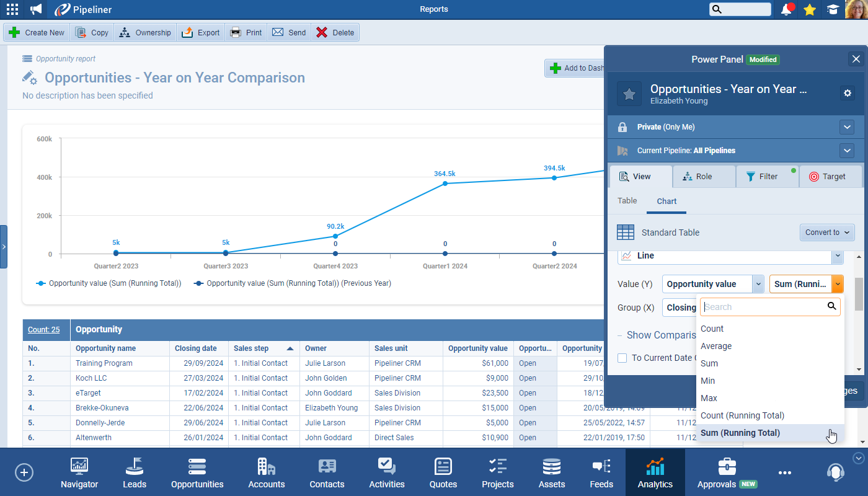This screenshot has height=496, width=868.
Task: Toggle the To Current Date checkbox
Action: (x=622, y=358)
